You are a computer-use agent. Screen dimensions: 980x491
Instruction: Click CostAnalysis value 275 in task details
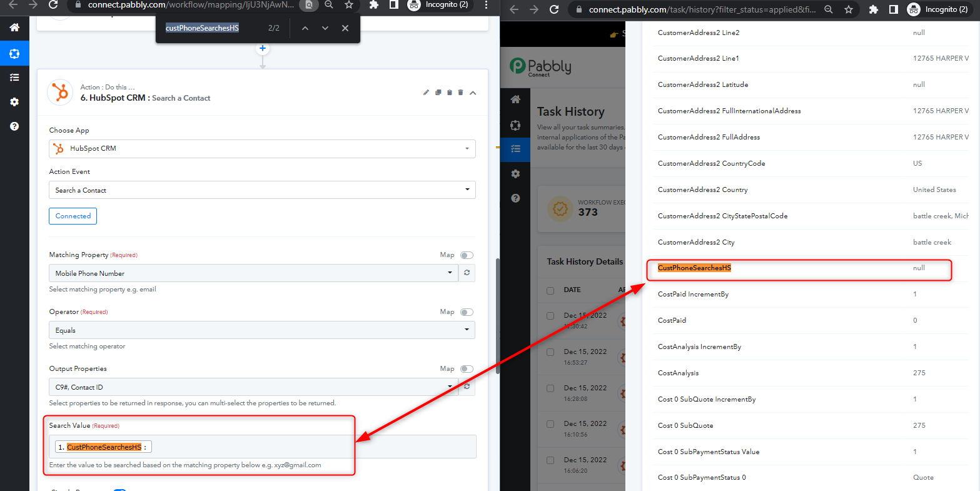click(919, 373)
